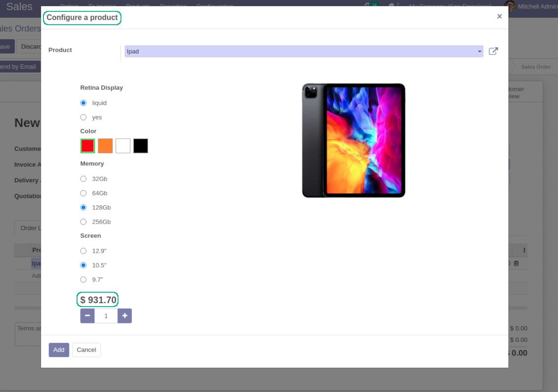
Task: Choose 64Gb memory
Action: (83, 193)
